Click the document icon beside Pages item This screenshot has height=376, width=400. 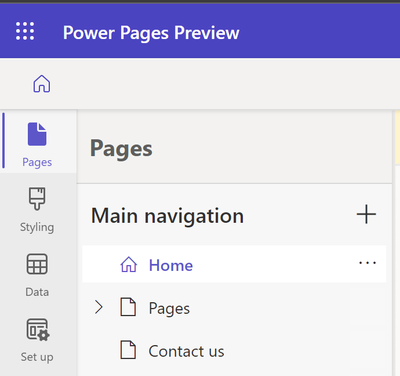pyautogui.click(x=128, y=307)
